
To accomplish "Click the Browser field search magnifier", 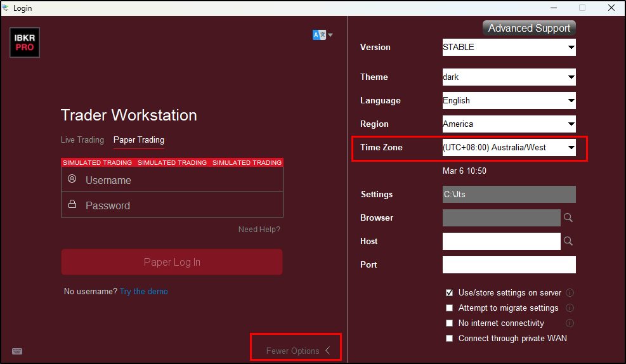I will pyautogui.click(x=568, y=218).
